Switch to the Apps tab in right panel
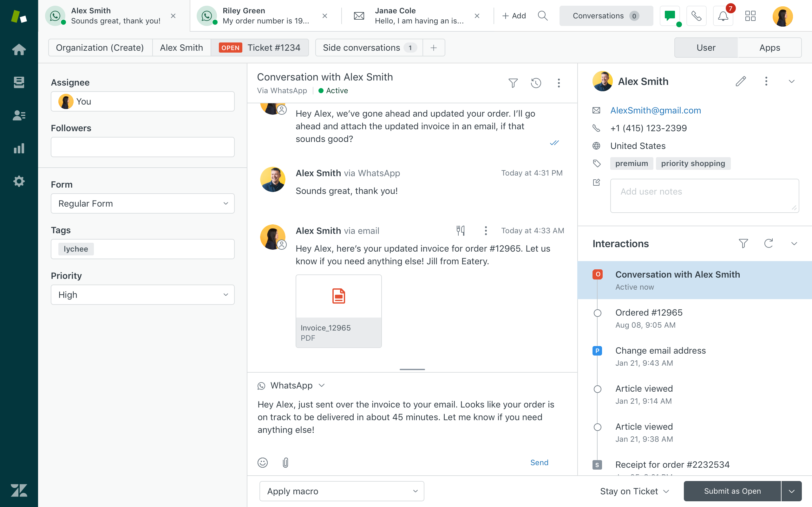The image size is (812, 507). coord(769,47)
